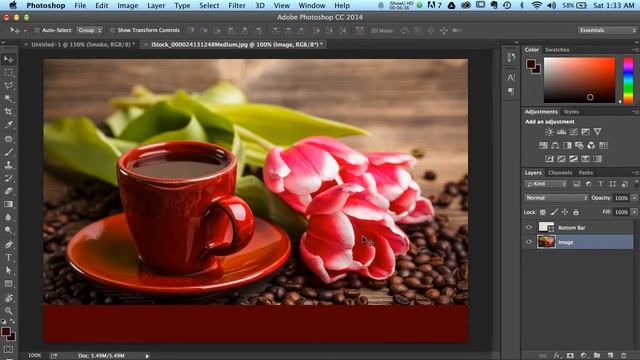This screenshot has height=360, width=640.
Task: Toggle lock transparent pixels
Action: pos(543,212)
